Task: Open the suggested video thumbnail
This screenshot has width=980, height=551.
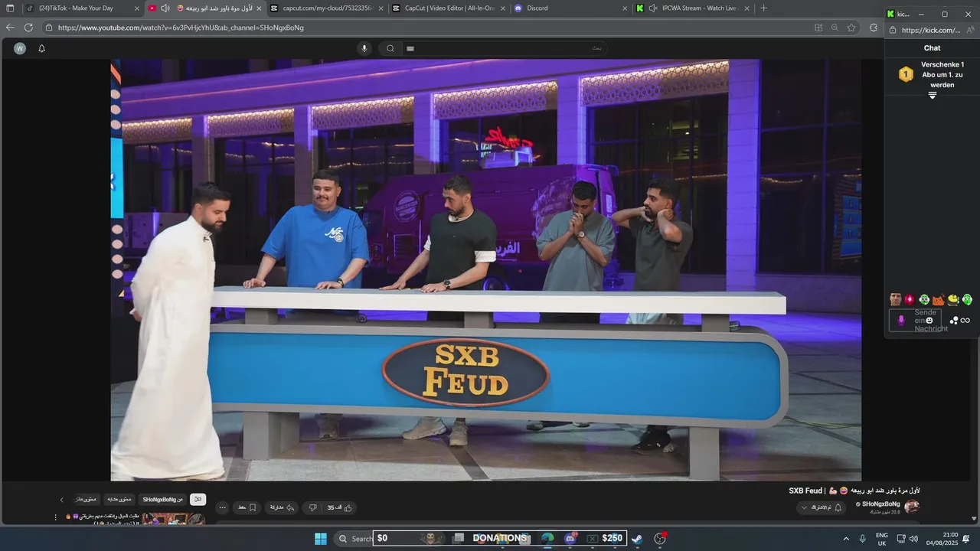Action: (x=173, y=519)
